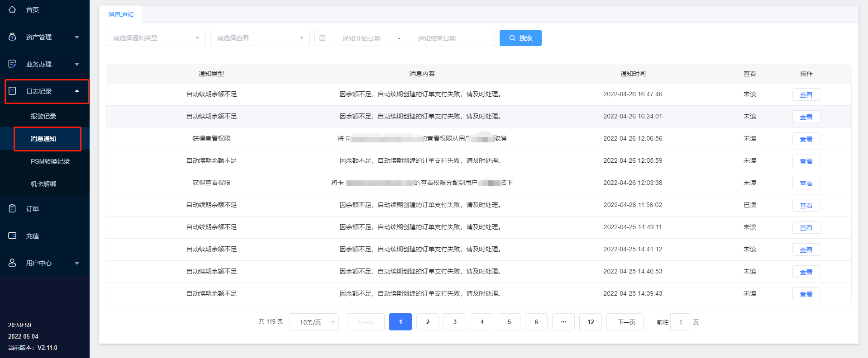Click the 搜索 search button
This screenshot has height=358, width=868.
pyautogui.click(x=520, y=38)
